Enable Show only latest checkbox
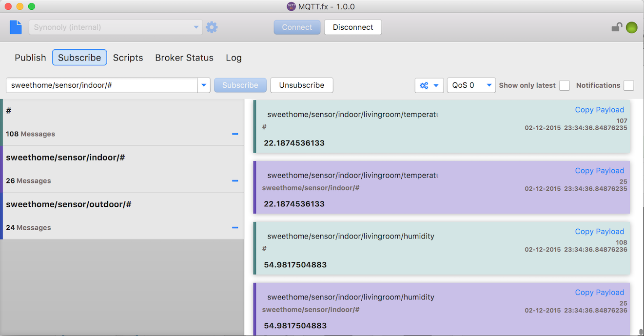 [x=564, y=85]
